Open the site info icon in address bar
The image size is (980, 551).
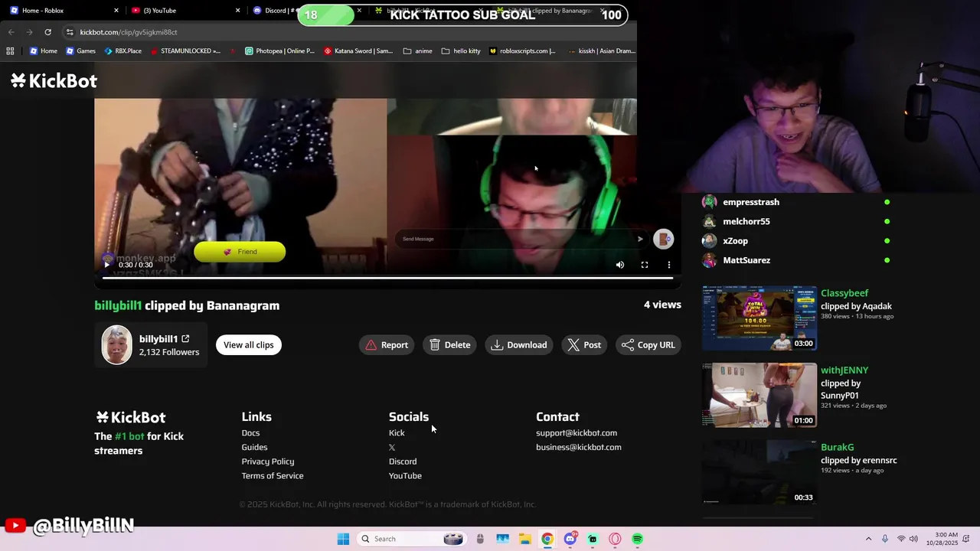coord(70,32)
